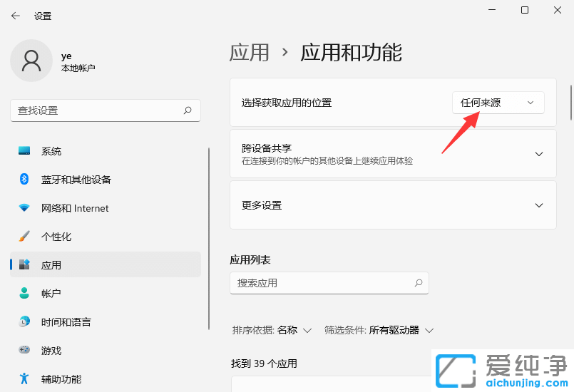Open the 任何来源 app source dropdown

498,103
